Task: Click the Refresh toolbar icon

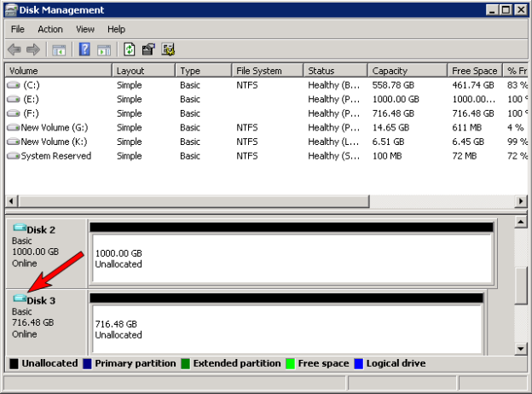Action: click(x=129, y=49)
